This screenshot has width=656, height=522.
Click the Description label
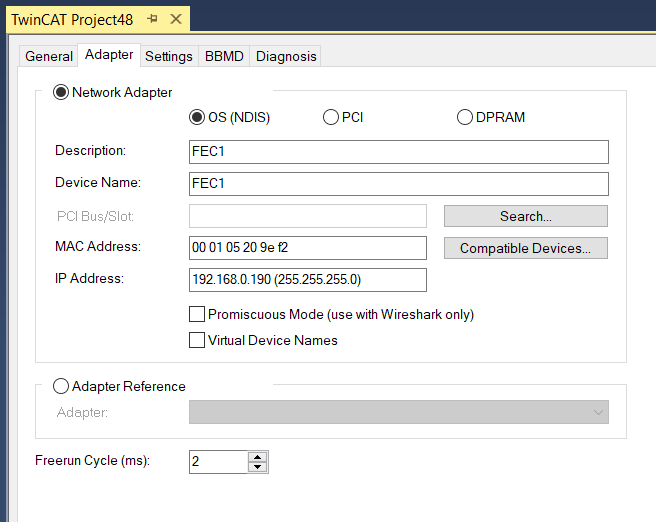point(90,150)
